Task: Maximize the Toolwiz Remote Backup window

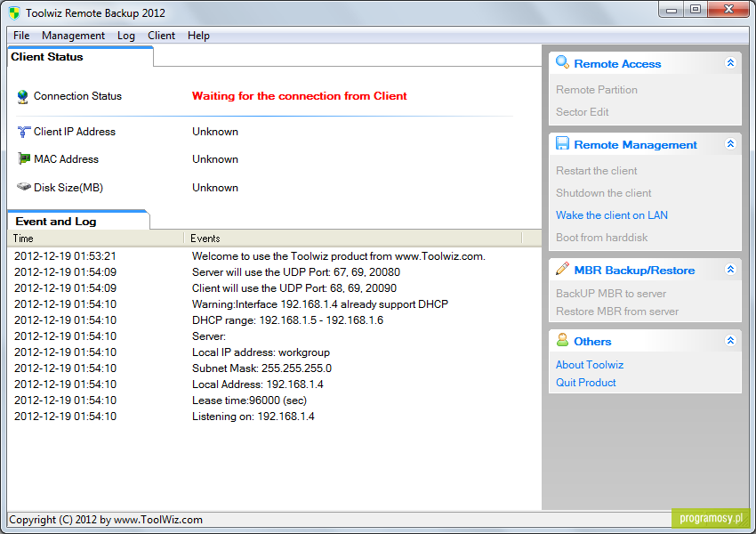Action: pos(696,10)
